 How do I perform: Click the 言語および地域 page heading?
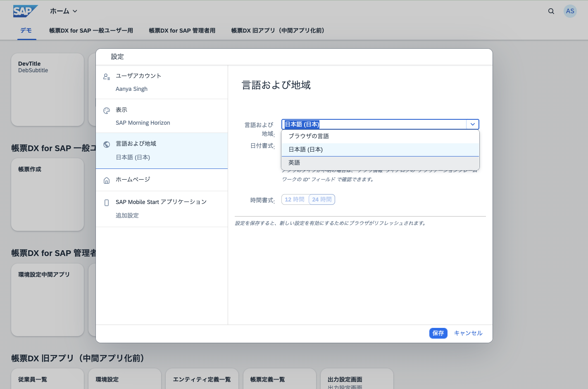click(x=276, y=85)
